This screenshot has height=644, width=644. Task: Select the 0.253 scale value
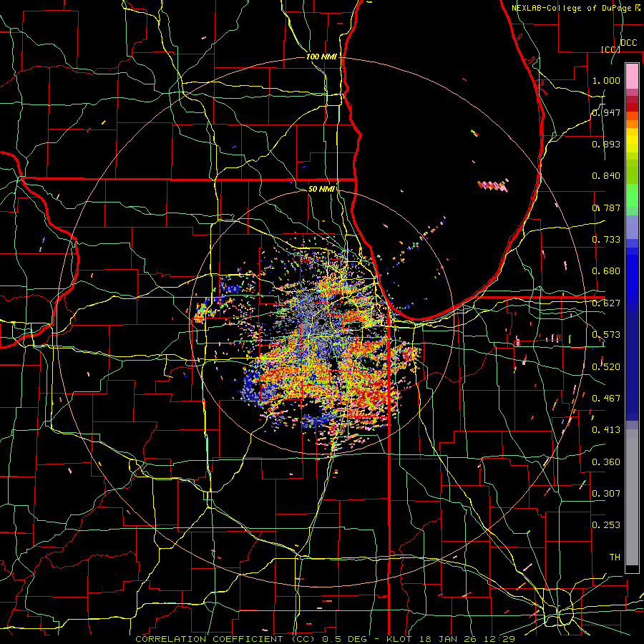tap(606, 525)
